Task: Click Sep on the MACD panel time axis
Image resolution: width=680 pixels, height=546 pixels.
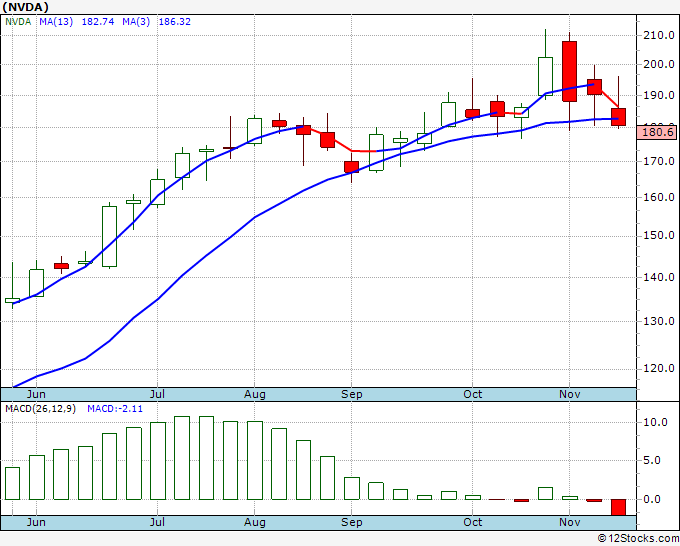Action: (351, 522)
